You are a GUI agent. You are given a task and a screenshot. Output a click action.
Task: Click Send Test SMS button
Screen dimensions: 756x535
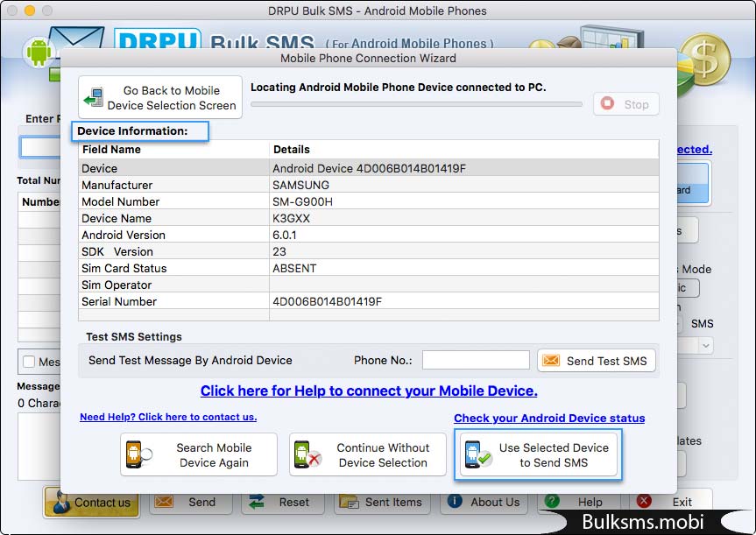pos(597,361)
